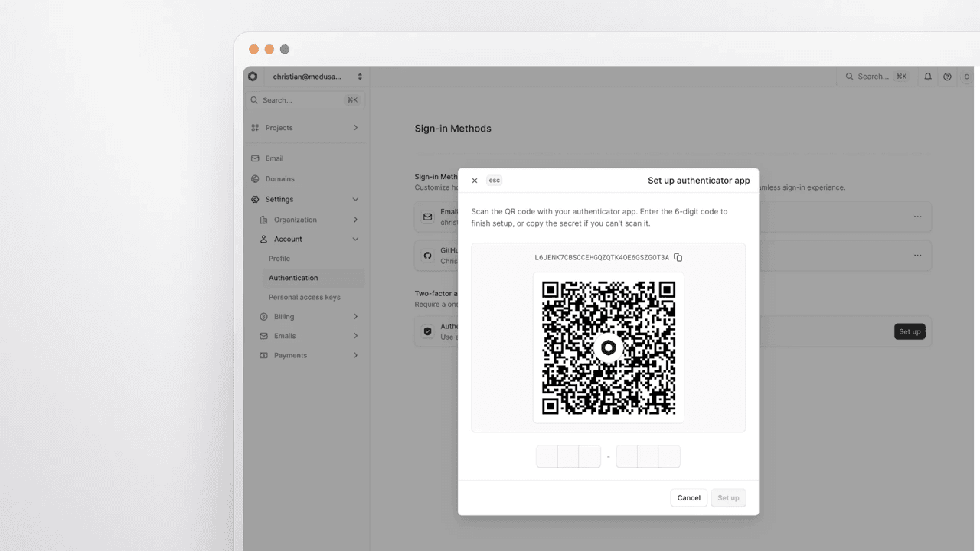Click the Billing coin icon
This screenshot has width=980, height=551.
(x=263, y=317)
